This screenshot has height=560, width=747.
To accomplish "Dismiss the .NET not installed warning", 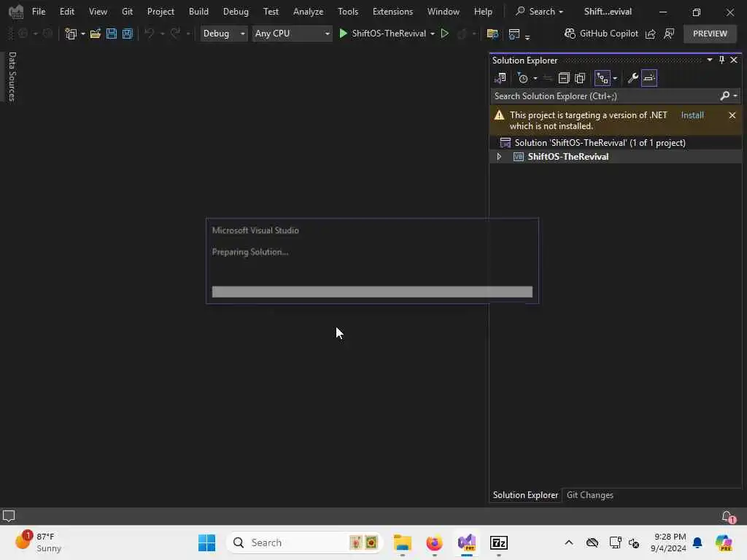I will coord(732,115).
